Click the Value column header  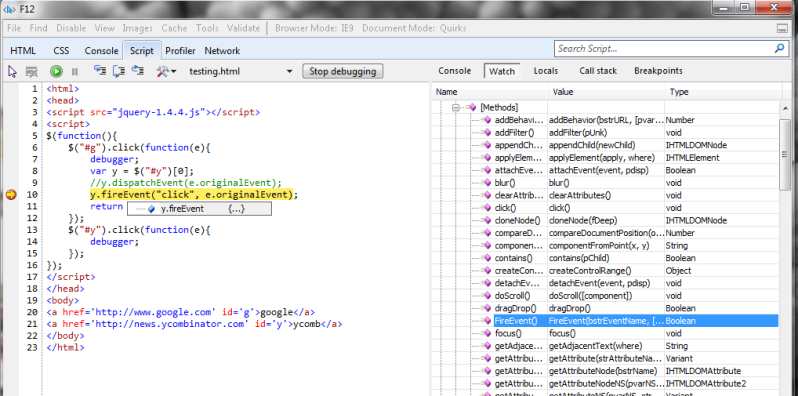point(607,92)
